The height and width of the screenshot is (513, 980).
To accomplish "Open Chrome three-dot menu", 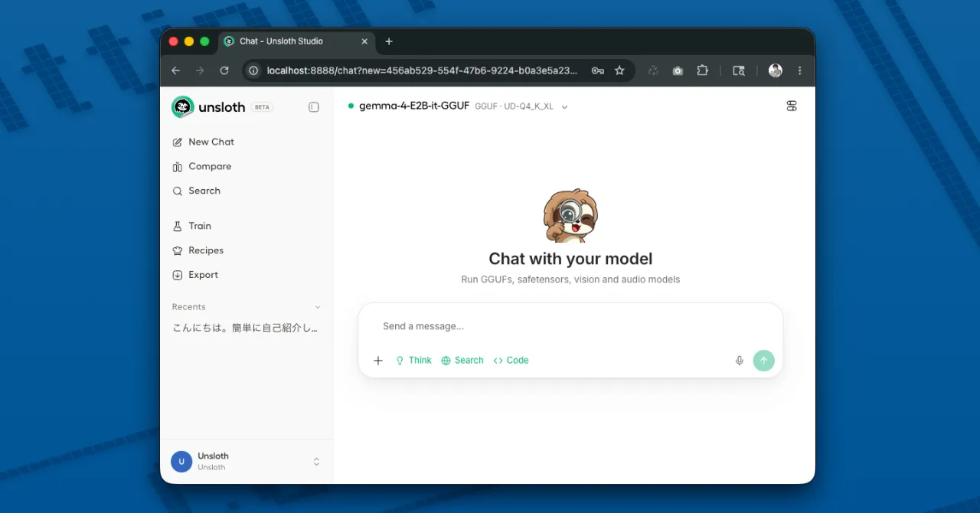I will pyautogui.click(x=800, y=70).
